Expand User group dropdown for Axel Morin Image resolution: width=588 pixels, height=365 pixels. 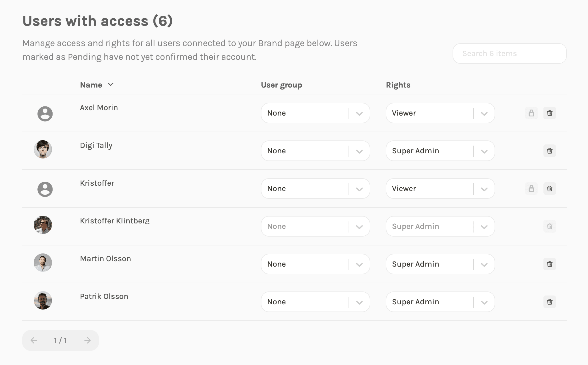[359, 113]
